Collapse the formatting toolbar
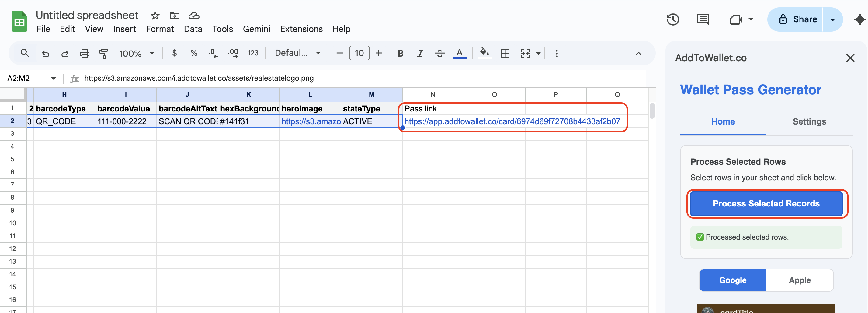This screenshot has height=313, width=868. click(x=638, y=53)
